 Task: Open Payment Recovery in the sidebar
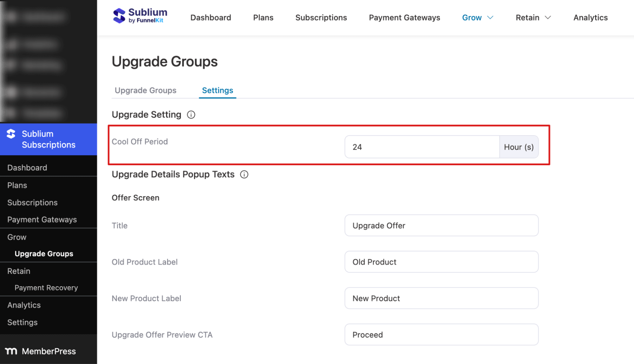(x=46, y=288)
